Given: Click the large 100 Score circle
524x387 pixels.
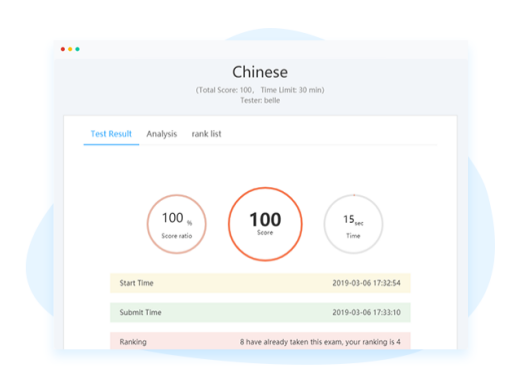Looking at the screenshot, I should coord(265,224).
